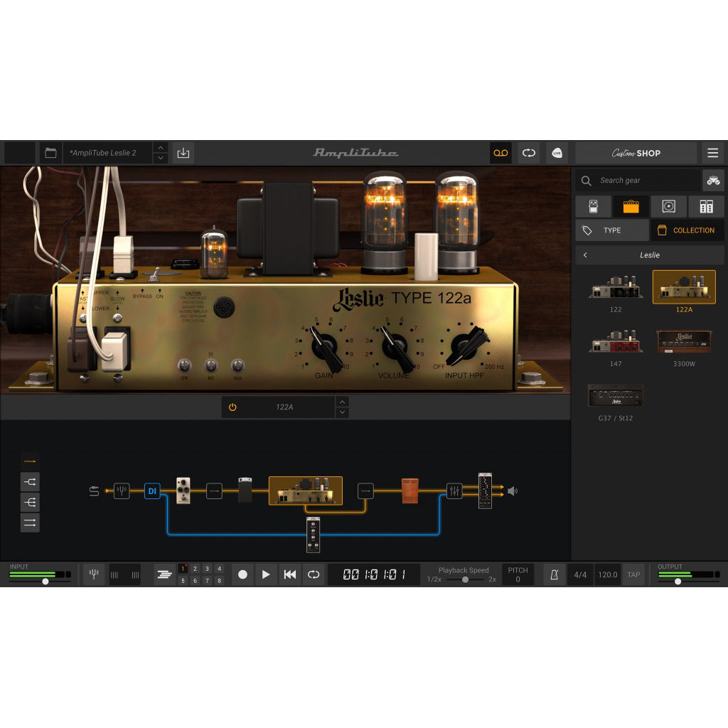Click the preset name up arrow stepper
Viewport: 728px width, 728px height.
(x=161, y=149)
